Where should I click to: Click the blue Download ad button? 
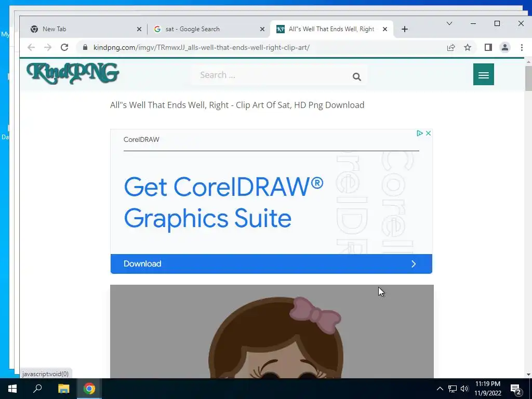pyautogui.click(x=271, y=264)
